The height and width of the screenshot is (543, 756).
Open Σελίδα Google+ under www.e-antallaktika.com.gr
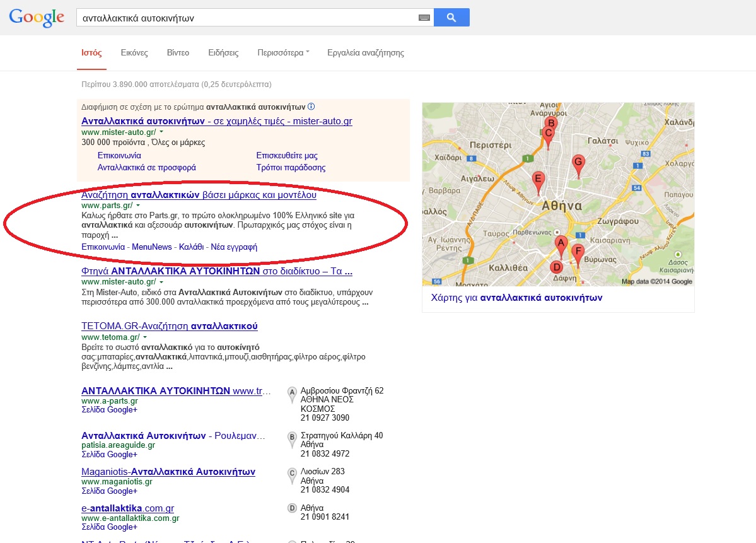tap(110, 527)
